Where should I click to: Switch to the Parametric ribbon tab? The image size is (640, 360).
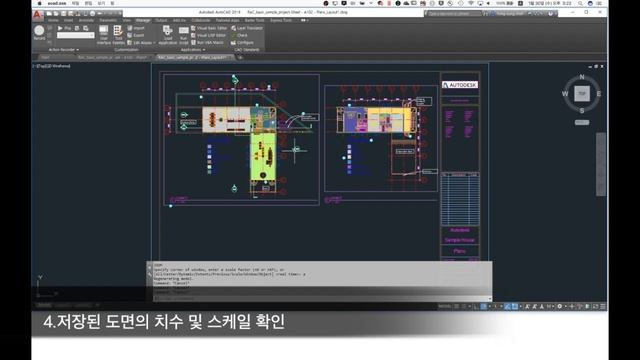click(x=108, y=20)
